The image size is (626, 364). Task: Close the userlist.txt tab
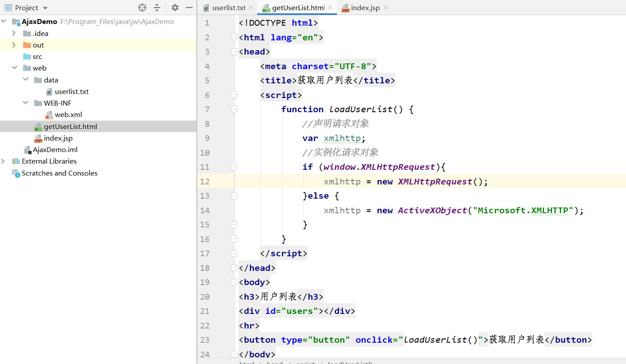pyautogui.click(x=251, y=8)
